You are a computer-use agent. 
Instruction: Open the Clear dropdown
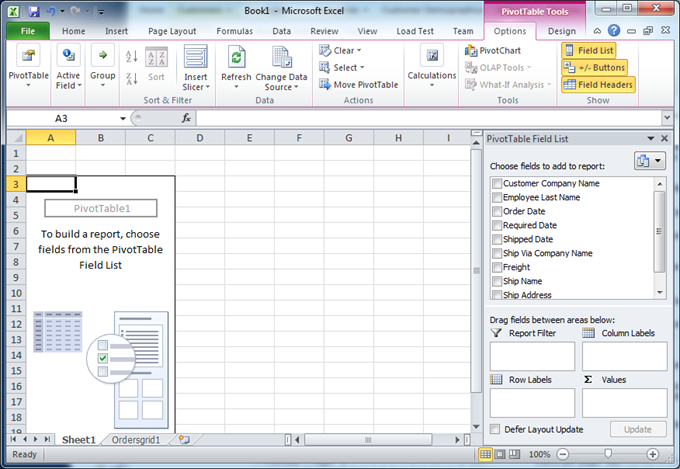(x=340, y=51)
